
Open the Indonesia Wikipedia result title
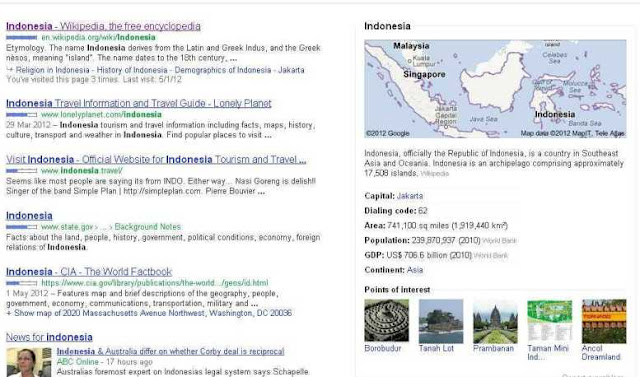103,26
